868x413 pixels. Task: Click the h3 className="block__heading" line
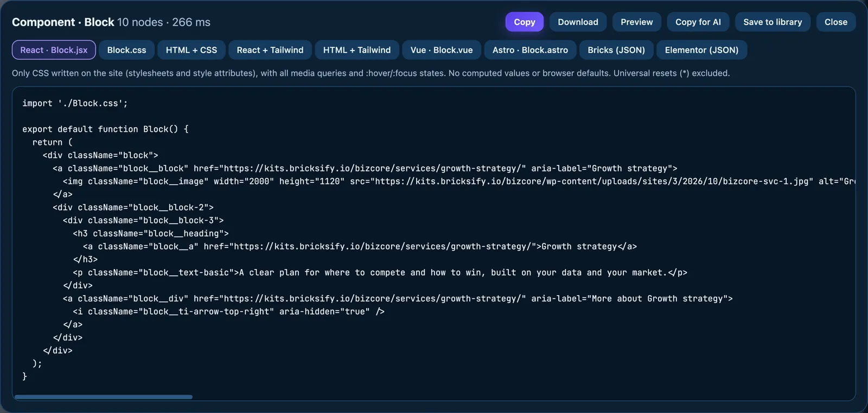pos(151,233)
